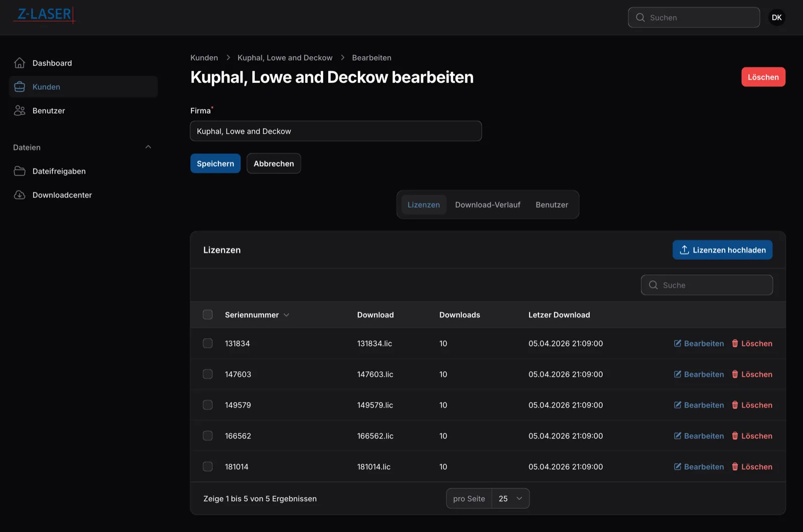Open the DK user avatar menu
This screenshot has height=532, width=803.
coord(776,18)
